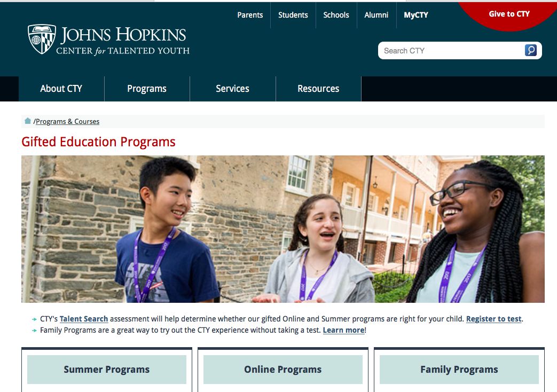Screen dimensions: 557x392
Task: Open the About CTY menu
Action: pos(61,89)
